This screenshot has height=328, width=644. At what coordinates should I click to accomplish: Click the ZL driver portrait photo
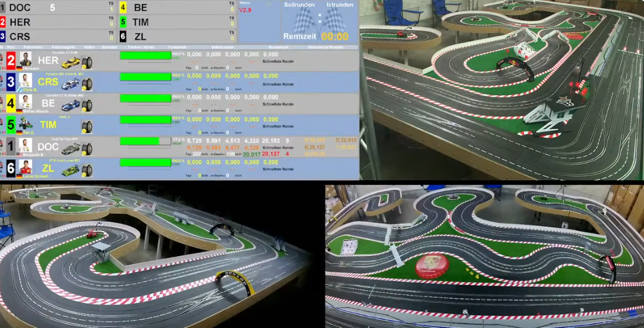[25, 168]
